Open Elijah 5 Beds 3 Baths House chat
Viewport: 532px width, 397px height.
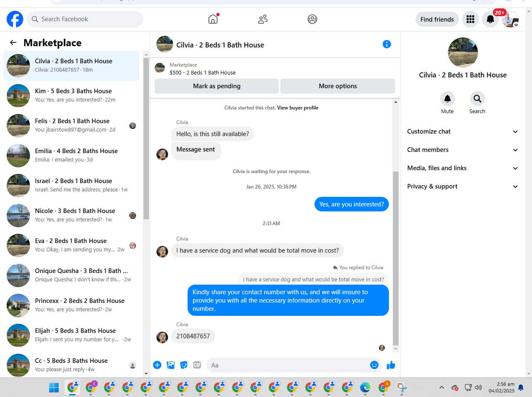[x=71, y=335]
